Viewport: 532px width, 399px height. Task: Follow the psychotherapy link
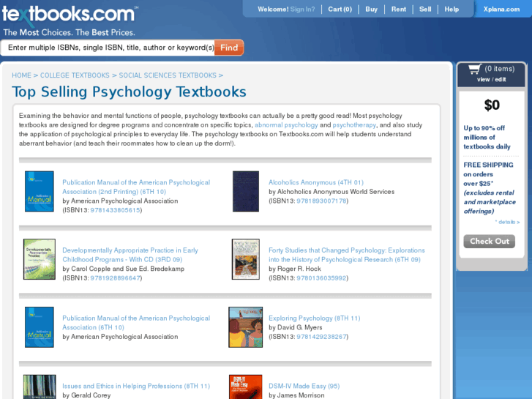point(354,125)
